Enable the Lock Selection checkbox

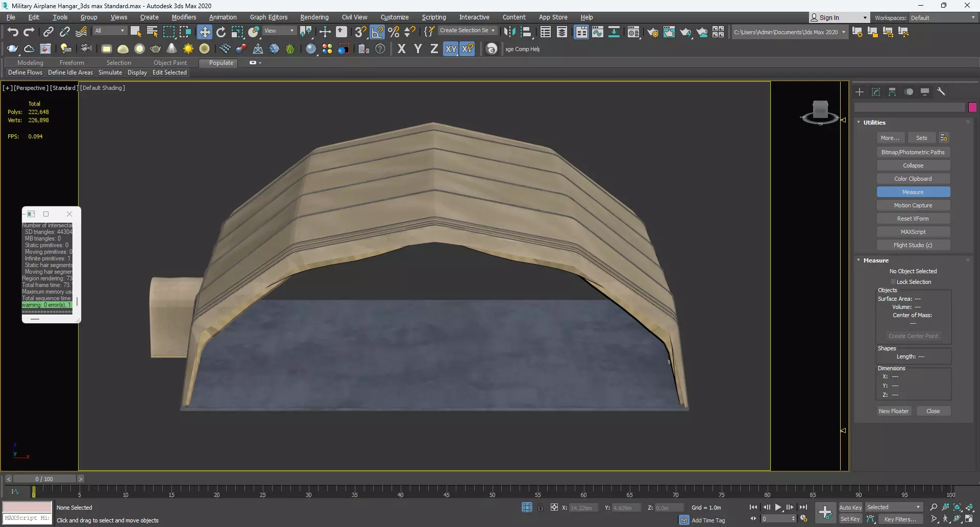[893, 282]
